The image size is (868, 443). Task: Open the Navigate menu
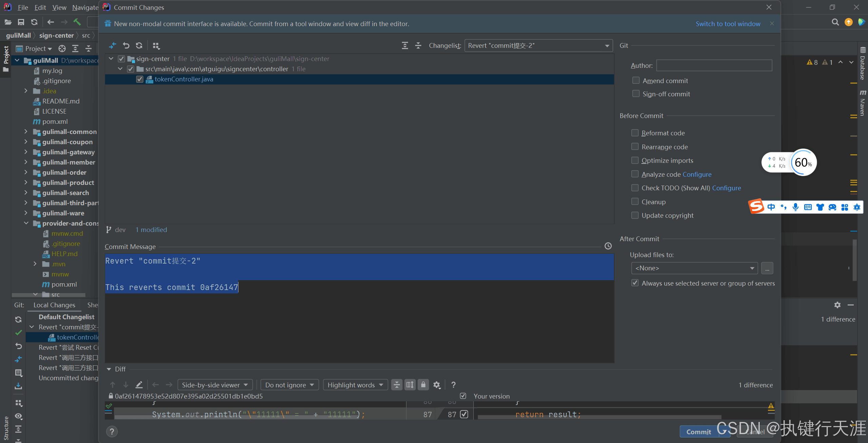[x=85, y=7]
